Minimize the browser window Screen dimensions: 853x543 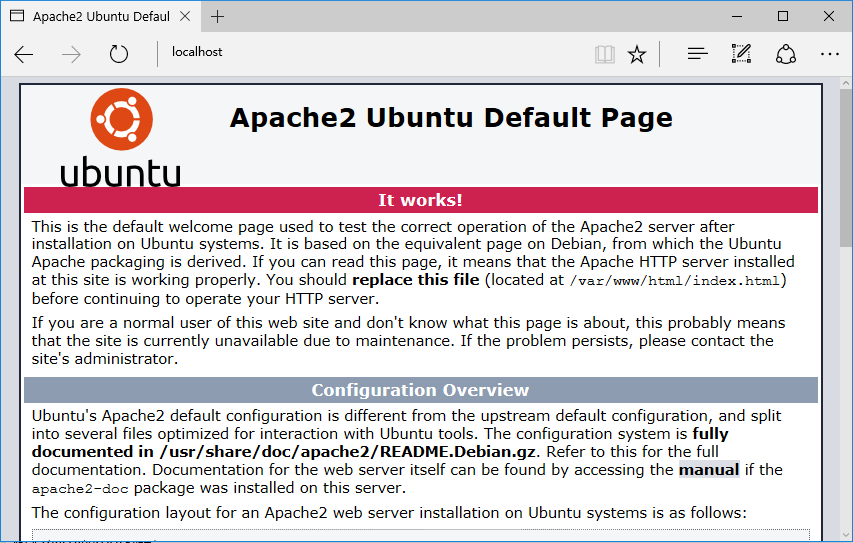[737, 16]
